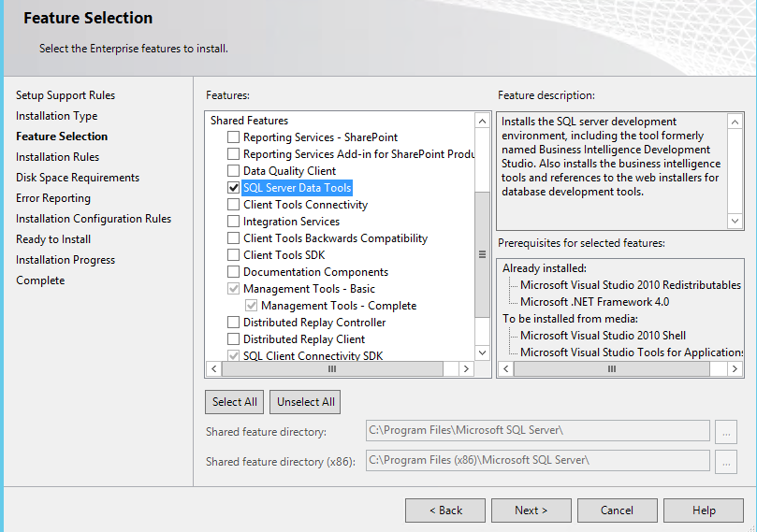Screen dimensions: 757x532
Task: Check Data Quality Client feature
Action: tap(233, 171)
